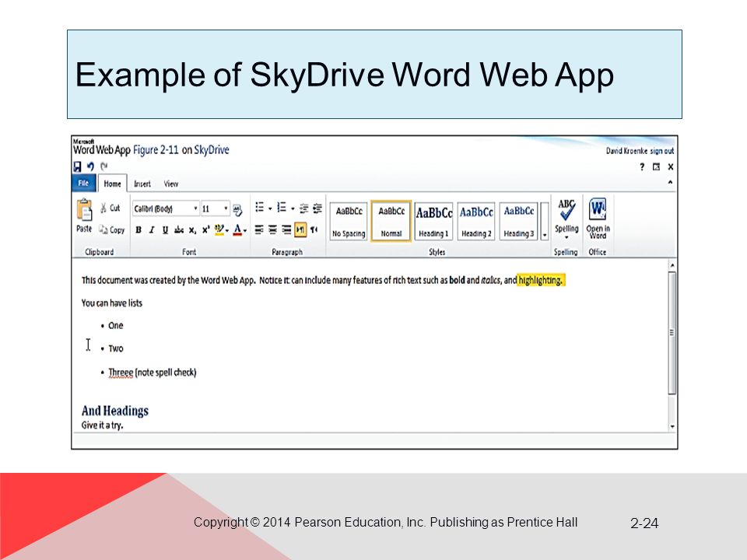Collapse the ribbon with the caret arrow
747x560 pixels.
click(670, 182)
